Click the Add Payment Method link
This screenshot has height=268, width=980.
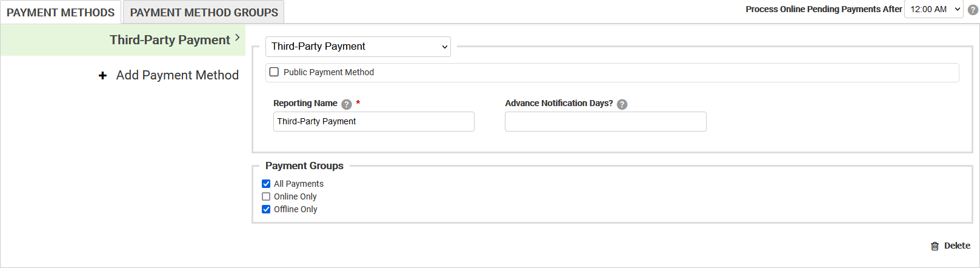pos(177,75)
